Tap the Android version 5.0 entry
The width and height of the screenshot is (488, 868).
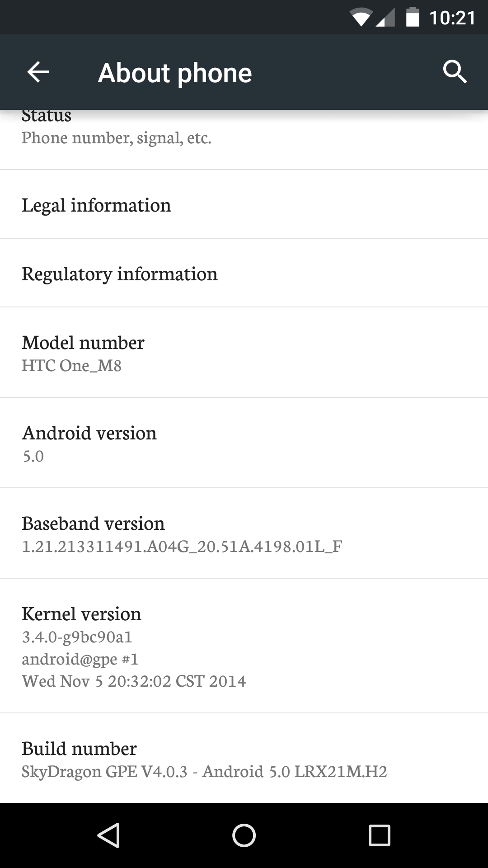pos(244,443)
